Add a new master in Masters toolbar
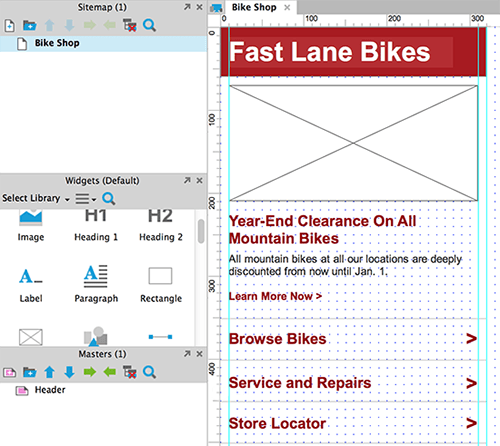 click(9, 372)
